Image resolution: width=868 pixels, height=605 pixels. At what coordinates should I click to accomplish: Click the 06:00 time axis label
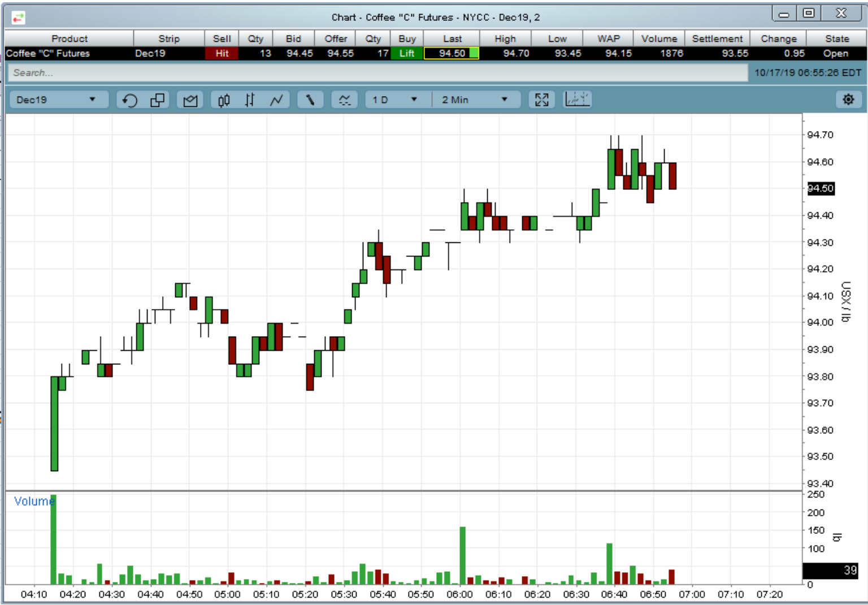[459, 594]
